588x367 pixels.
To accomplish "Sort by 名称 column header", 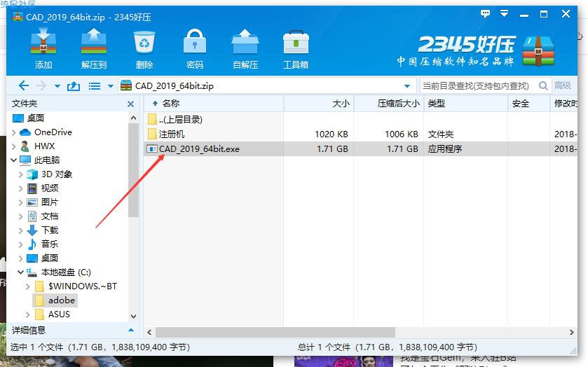I will click(213, 104).
